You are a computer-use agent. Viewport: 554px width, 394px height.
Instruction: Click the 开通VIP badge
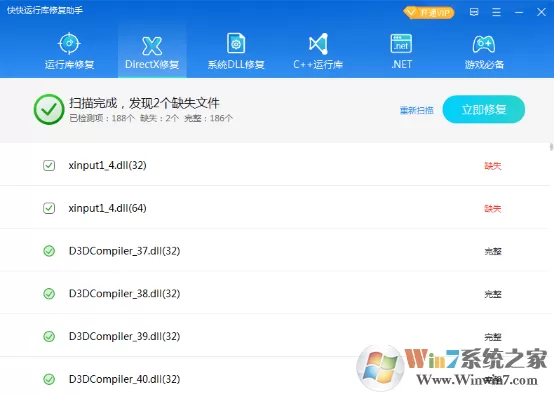429,13
